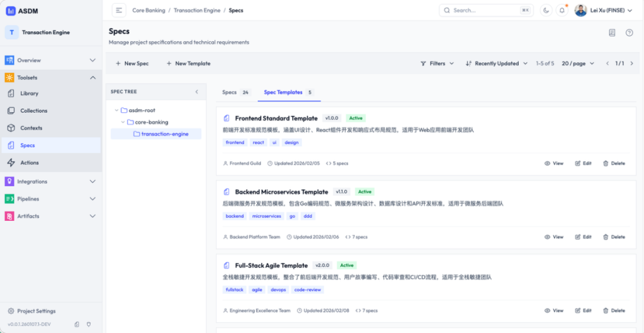
Task: Click the Core Banking breadcrumb
Action: tap(148, 10)
